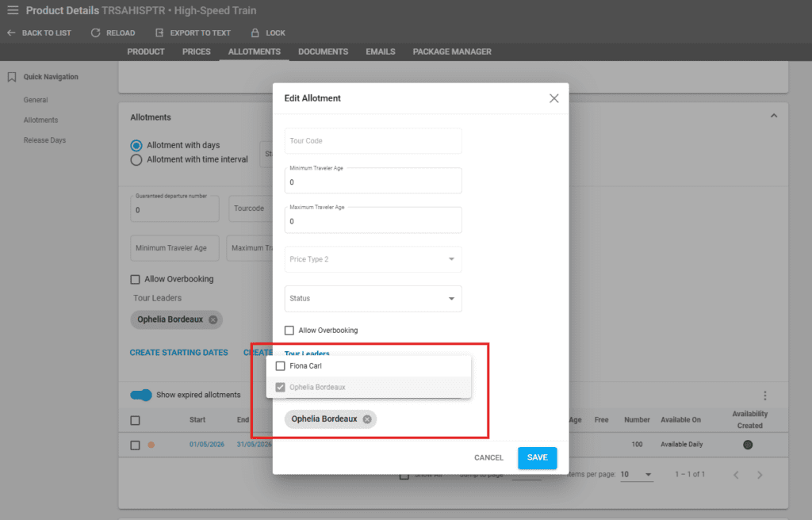Open the Package Manager tab
Viewport: 812px width, 520px height.
(x=452, y=52)
